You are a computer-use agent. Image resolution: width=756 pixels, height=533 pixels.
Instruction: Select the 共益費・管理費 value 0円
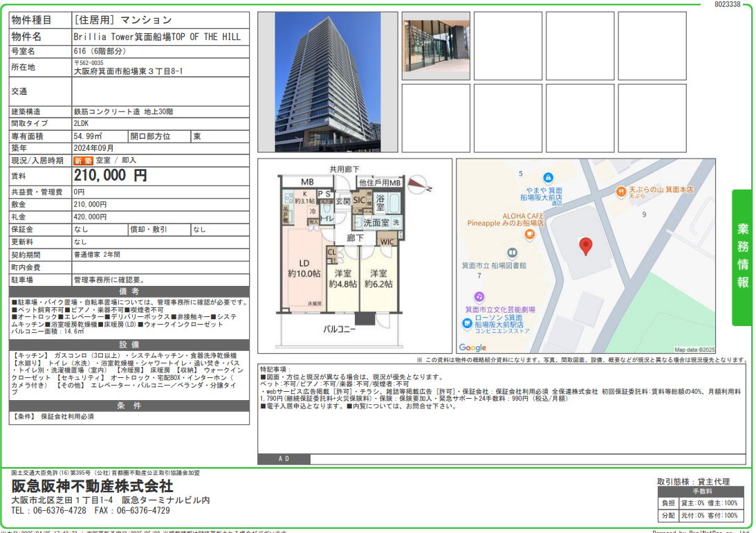[79, 192]
